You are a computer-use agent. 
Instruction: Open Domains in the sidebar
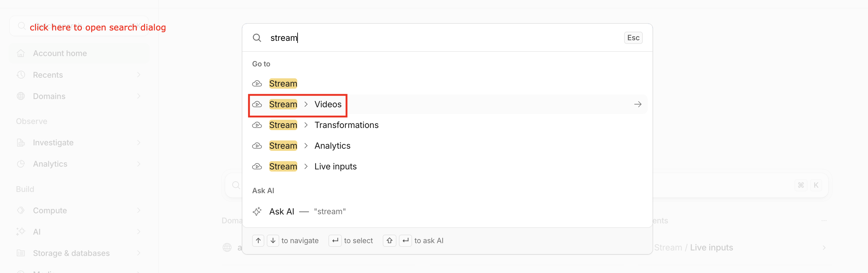79,96
